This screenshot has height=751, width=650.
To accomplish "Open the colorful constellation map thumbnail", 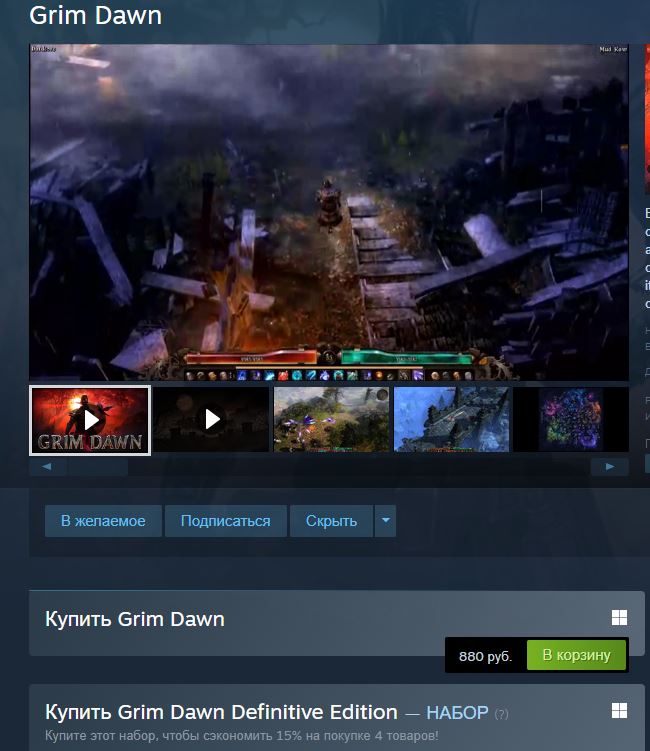I will (x=571, y=420).
